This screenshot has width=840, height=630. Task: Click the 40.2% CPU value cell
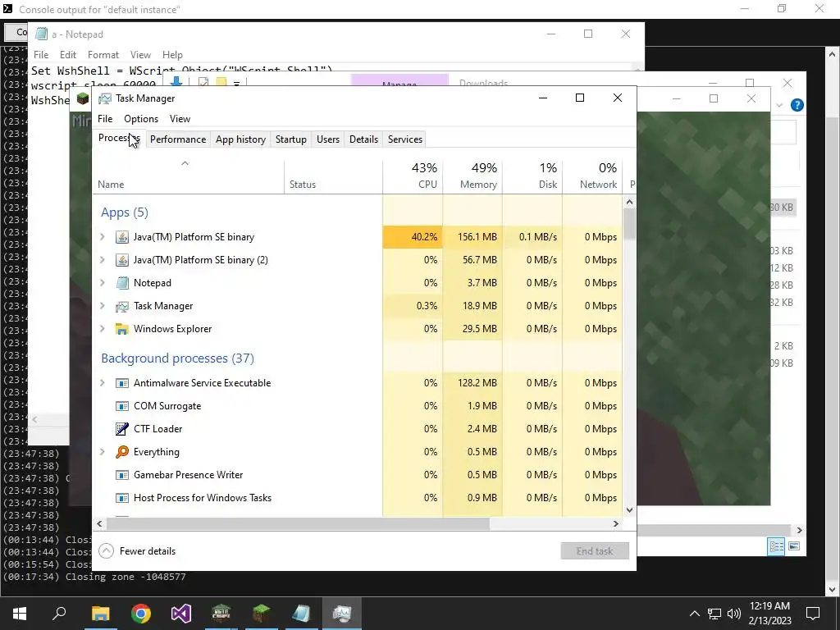coord(413,237)
